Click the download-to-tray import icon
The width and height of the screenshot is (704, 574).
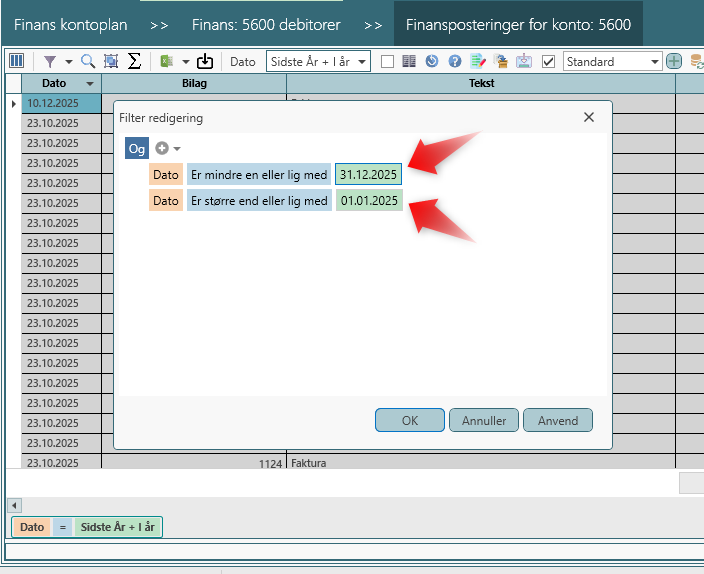tap(205, 61)
